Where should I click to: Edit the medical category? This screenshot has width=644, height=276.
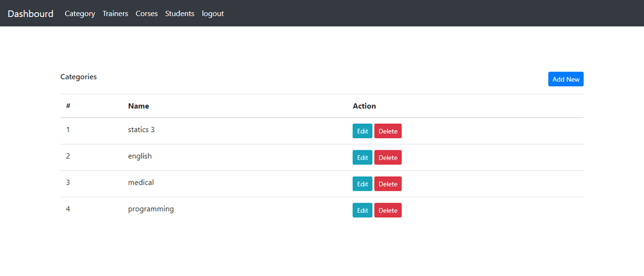coord(362,184)
